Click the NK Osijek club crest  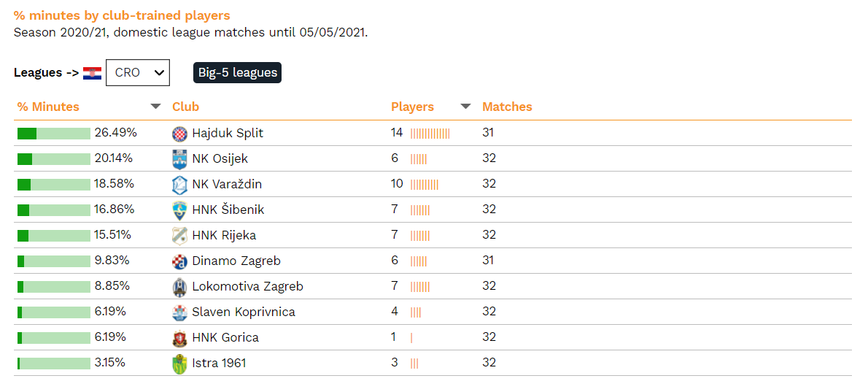click(179, 159)
